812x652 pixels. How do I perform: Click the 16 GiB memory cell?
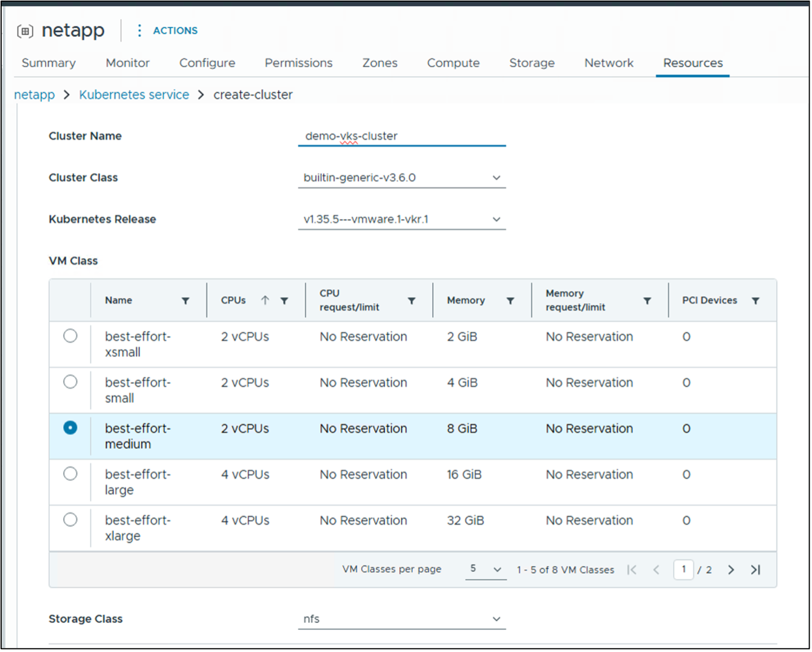pos(464,475)
